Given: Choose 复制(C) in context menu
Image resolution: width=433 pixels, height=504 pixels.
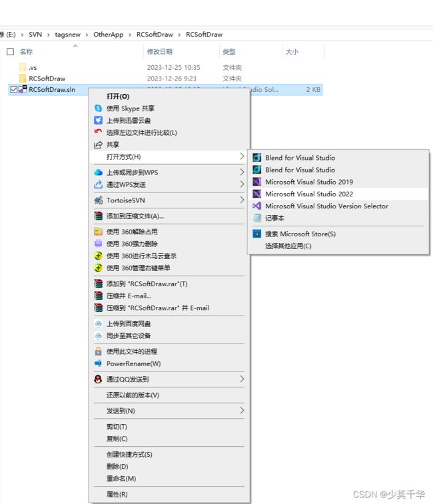Looking at the screenshot, I should (x=169, y=439).
